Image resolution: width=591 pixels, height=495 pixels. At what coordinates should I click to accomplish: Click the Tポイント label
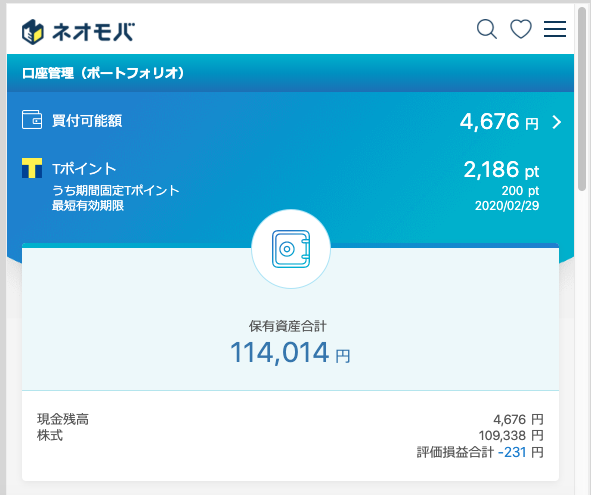click(84, 169)
